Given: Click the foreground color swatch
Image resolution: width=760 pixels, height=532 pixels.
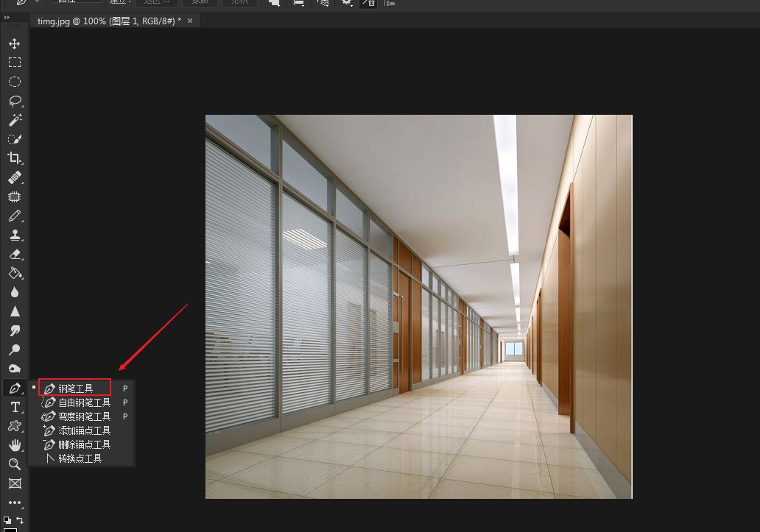Looking at the screenshot, I should [x=10, y=530].
